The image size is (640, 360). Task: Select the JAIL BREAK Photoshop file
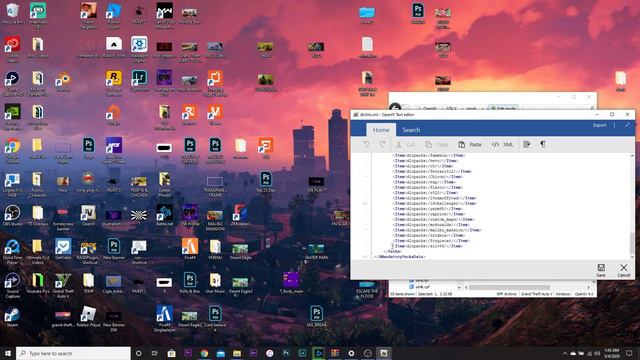click(x=316, y=316)
